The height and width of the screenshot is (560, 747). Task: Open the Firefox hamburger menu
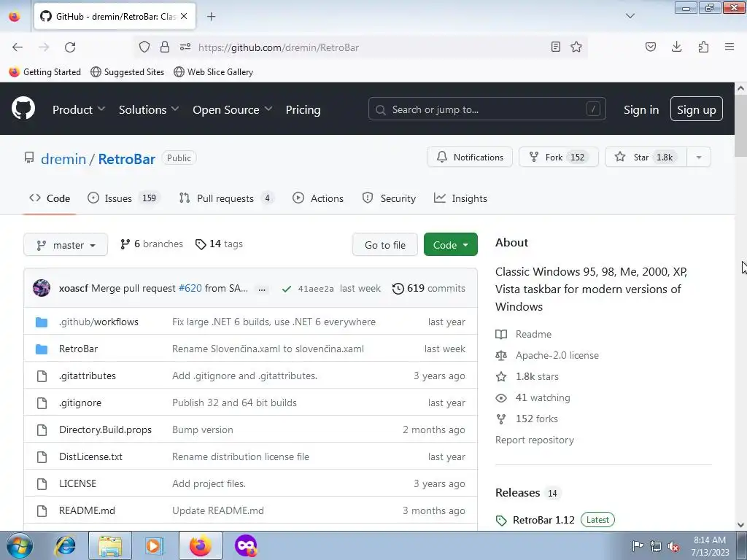tap(729, 47)
